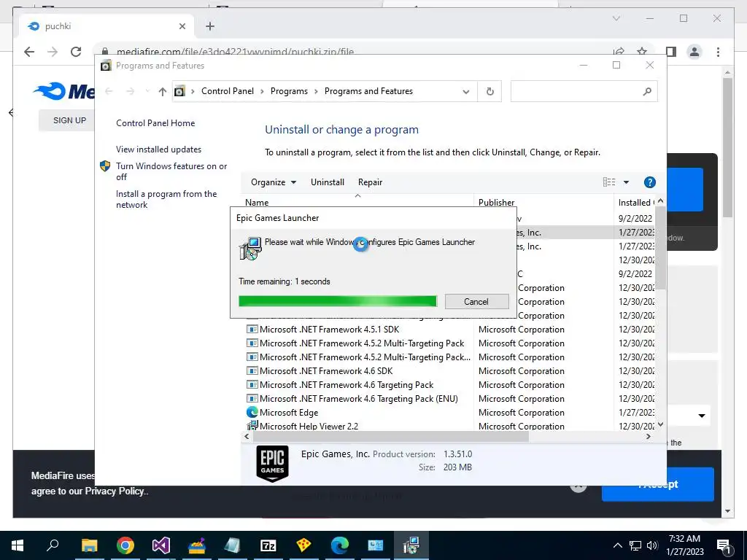
Task: Select Microsoft .NET Framework 4.6 SDK row
Action: (x=326, y=371)
